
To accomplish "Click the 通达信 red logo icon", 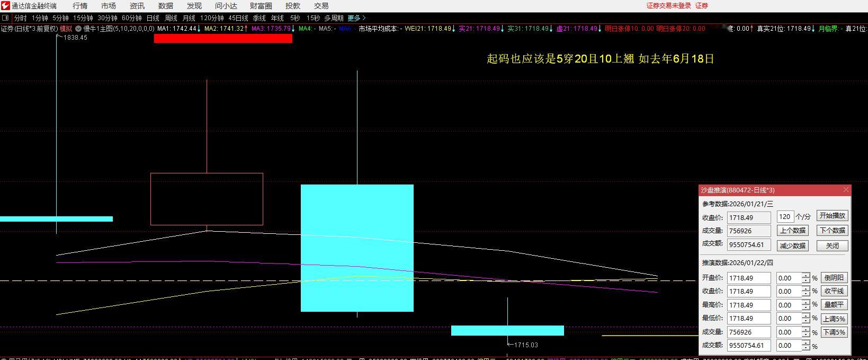I will pos(5,5).
